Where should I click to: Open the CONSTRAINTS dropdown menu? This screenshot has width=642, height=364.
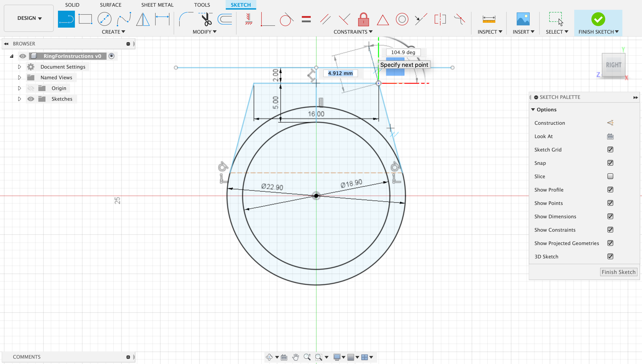tap(353, 32)
